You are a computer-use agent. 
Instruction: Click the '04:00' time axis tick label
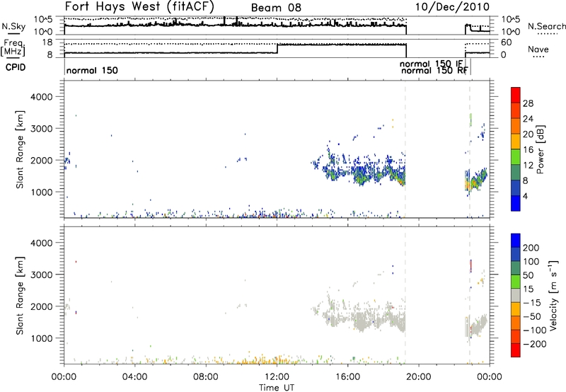135,377
